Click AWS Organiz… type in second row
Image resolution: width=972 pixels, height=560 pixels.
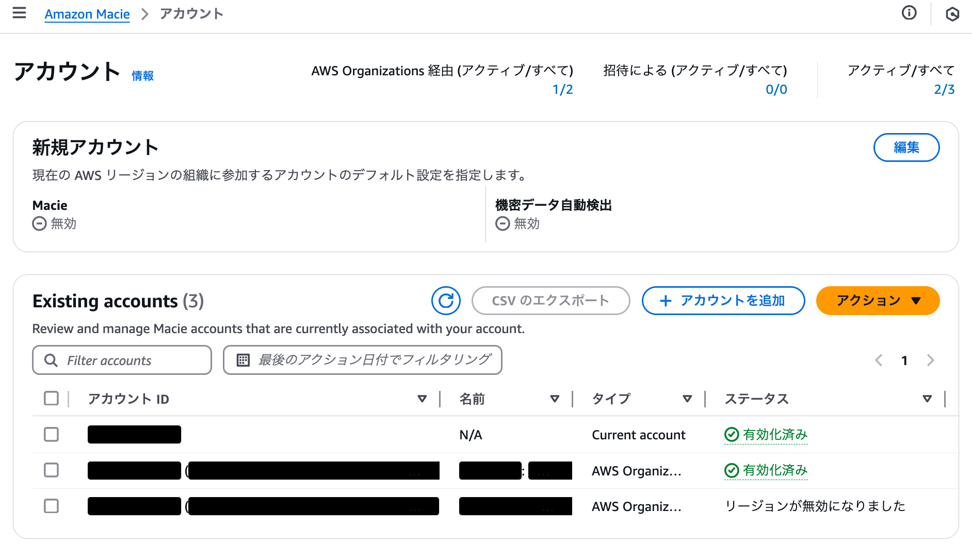[637, 471]
